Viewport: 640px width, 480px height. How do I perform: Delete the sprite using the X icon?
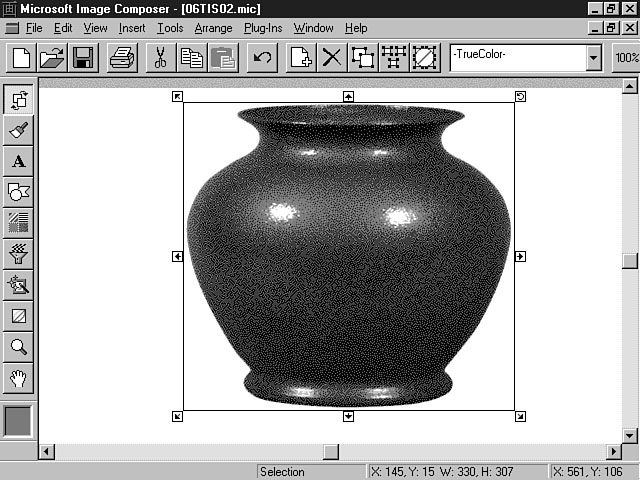331,57
